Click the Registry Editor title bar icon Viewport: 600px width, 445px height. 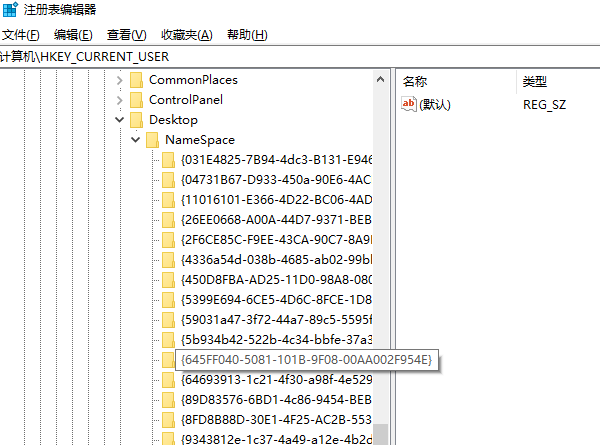click(10, 9)
